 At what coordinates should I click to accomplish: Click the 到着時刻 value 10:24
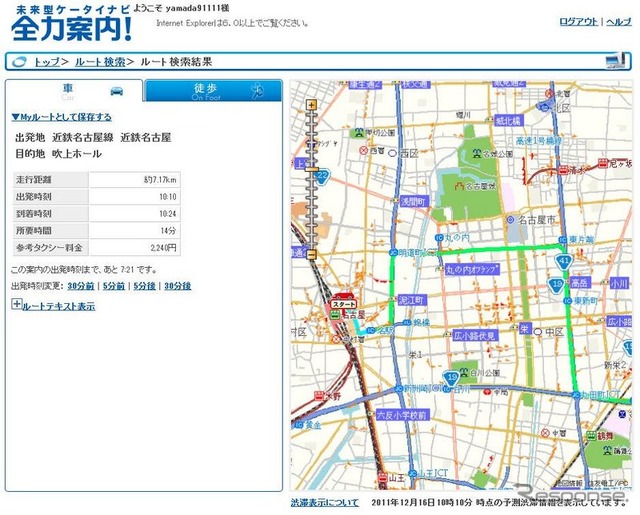click(168, 214)
